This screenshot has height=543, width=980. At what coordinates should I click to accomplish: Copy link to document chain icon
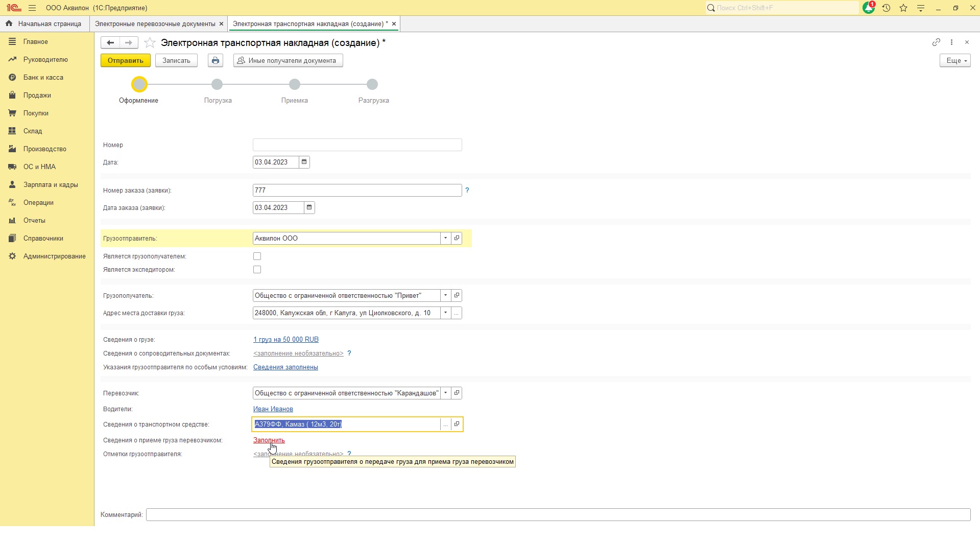tap(936, 42)
